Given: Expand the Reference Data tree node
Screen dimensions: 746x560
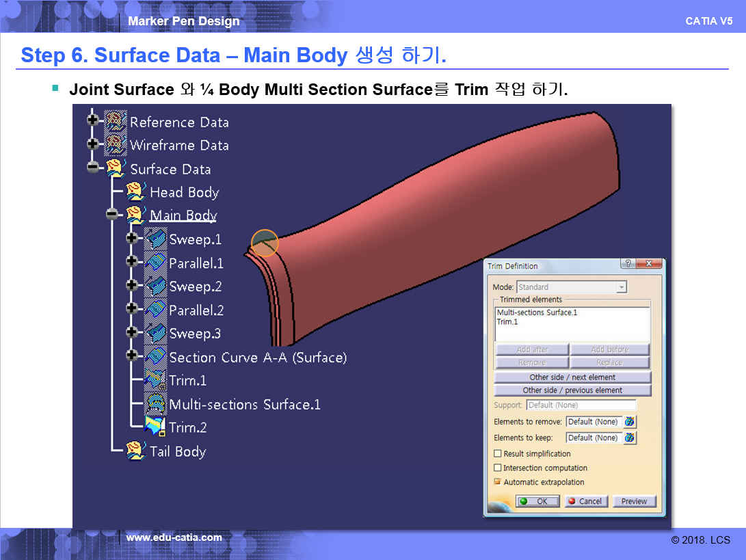Looking at the screenshot, I should pyautogui.click(x=92, y=120).
